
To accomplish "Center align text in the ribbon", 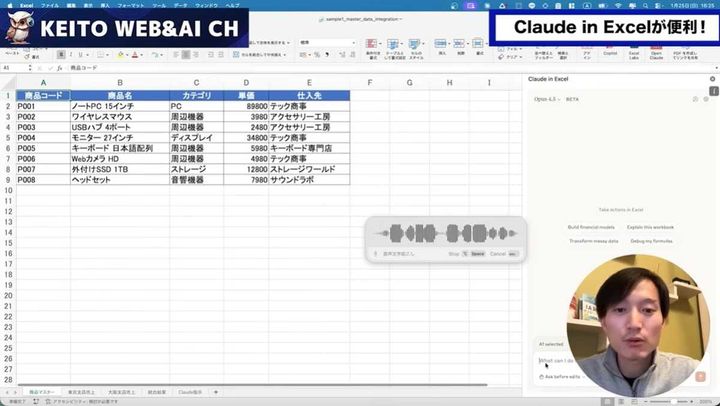I will coord(186,55).
